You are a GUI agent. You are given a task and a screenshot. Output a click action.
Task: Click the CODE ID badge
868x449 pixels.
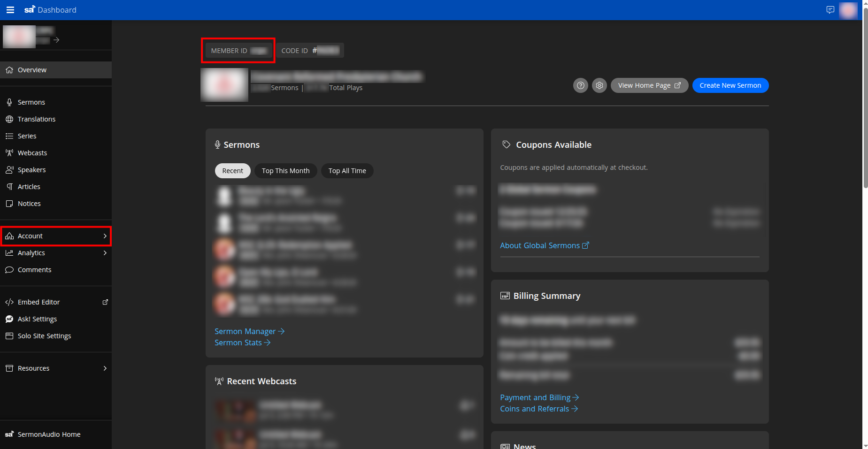[x=310, y=51]
